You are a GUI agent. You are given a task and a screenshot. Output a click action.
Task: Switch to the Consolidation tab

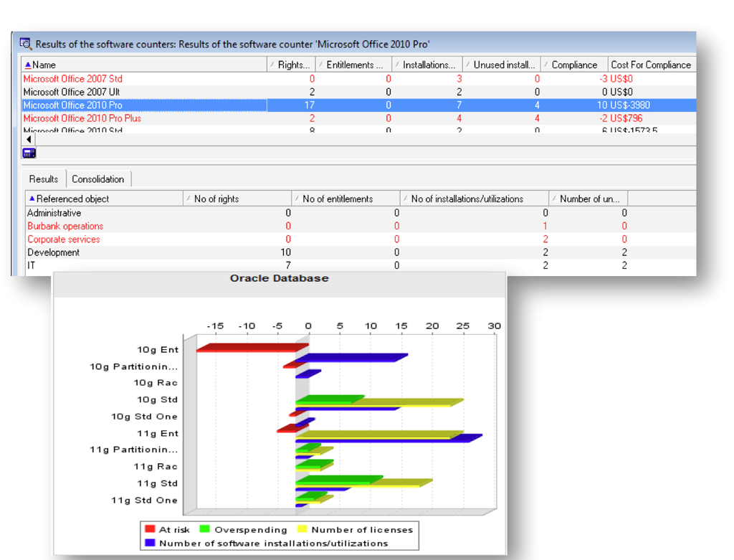pyautogui.click(x=97, y=179)
